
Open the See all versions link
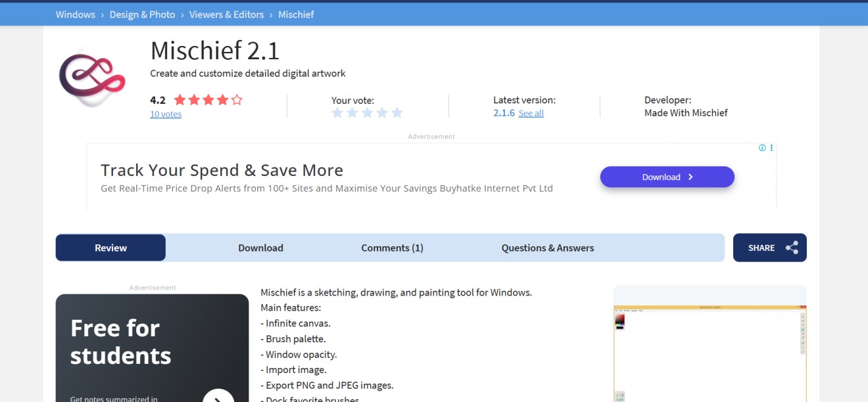(x=531, y=114)
